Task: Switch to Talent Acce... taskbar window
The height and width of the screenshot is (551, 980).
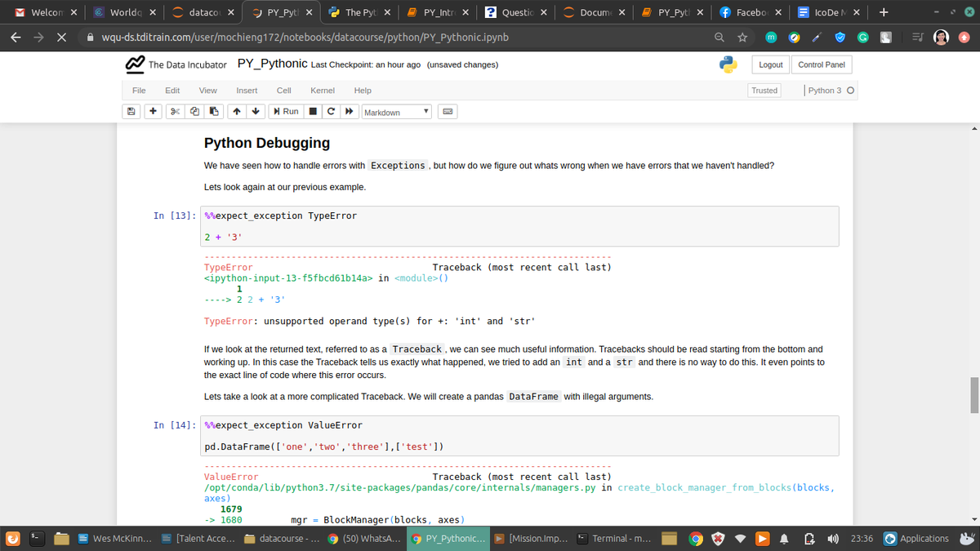Action: pyautogui.click(x=198, y=539)
